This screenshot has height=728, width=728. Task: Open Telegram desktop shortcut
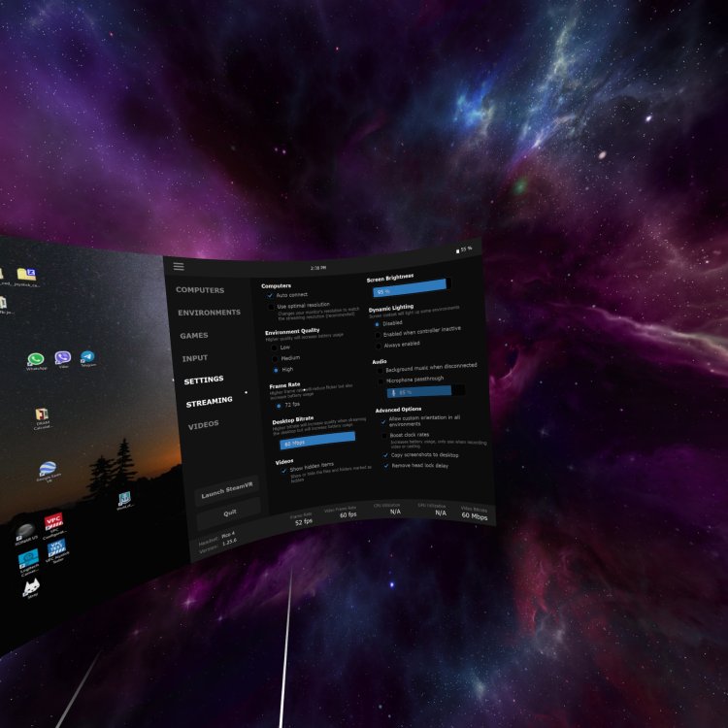tap(87, 358)
